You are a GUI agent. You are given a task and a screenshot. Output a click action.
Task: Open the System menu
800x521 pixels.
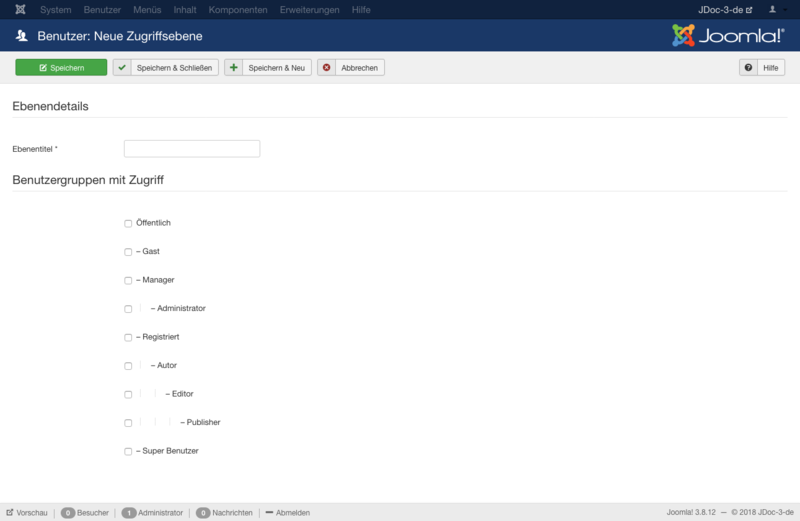[56, 9]
